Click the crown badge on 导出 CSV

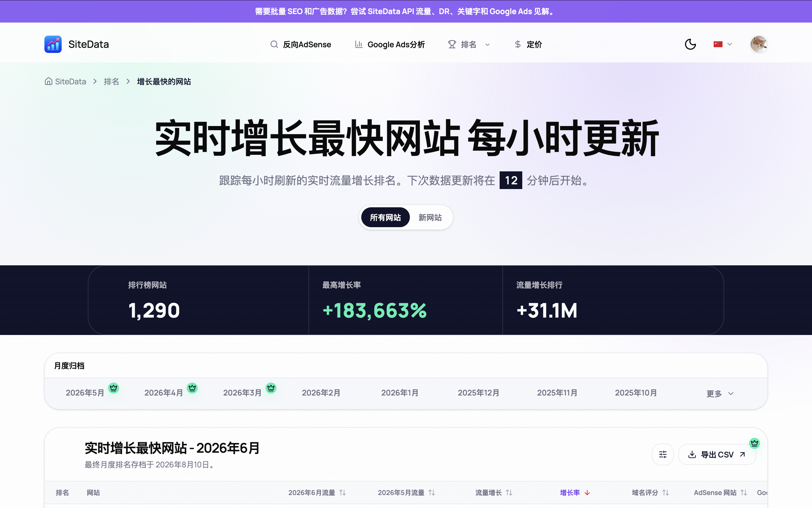755,444
